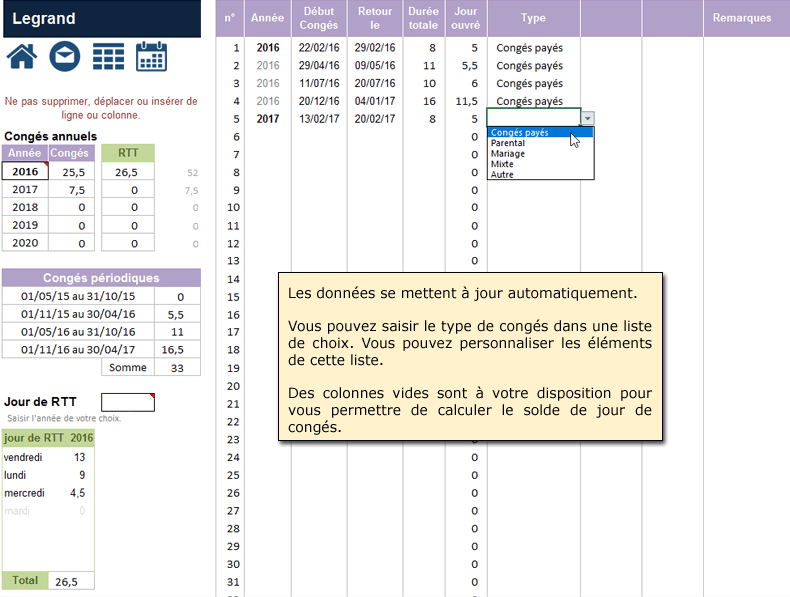Select Congés value 25,5

pos(72,172)
